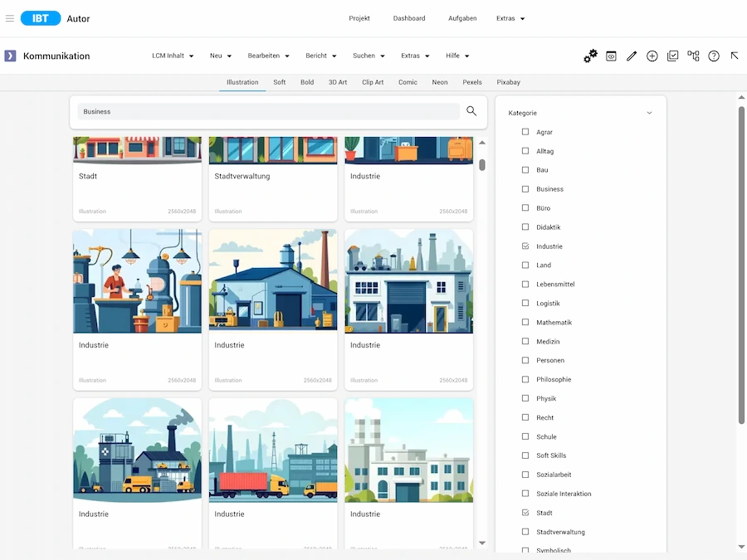Open the Pixabay tab

pyautogui.click(x=508, y=82)
